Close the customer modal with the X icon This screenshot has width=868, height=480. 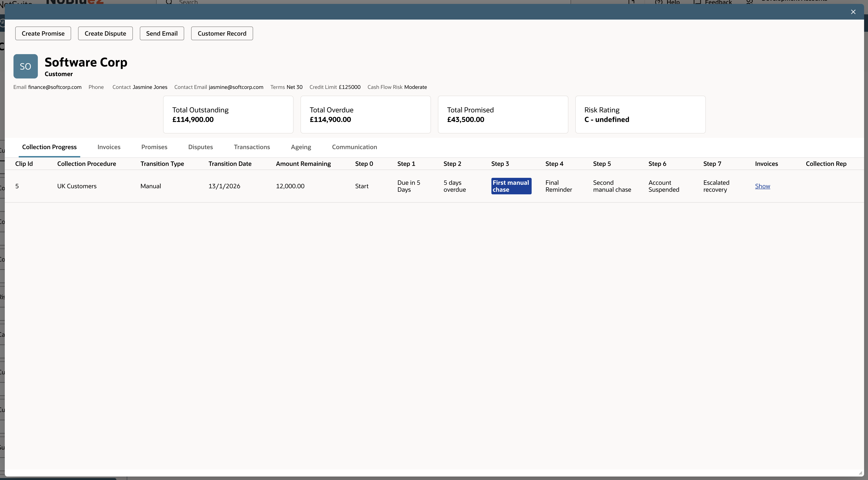click(853, 12)
